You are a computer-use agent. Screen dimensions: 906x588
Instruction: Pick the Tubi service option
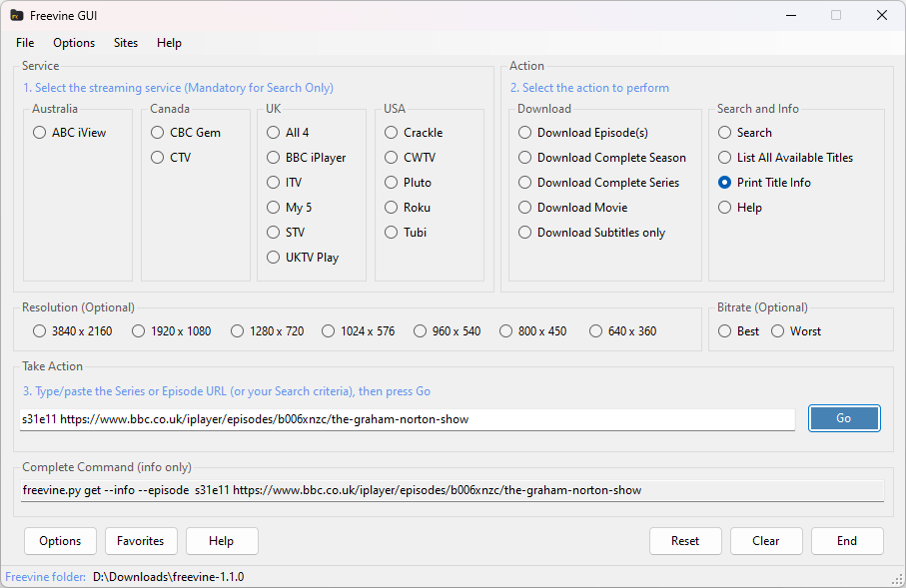point(392,233)
